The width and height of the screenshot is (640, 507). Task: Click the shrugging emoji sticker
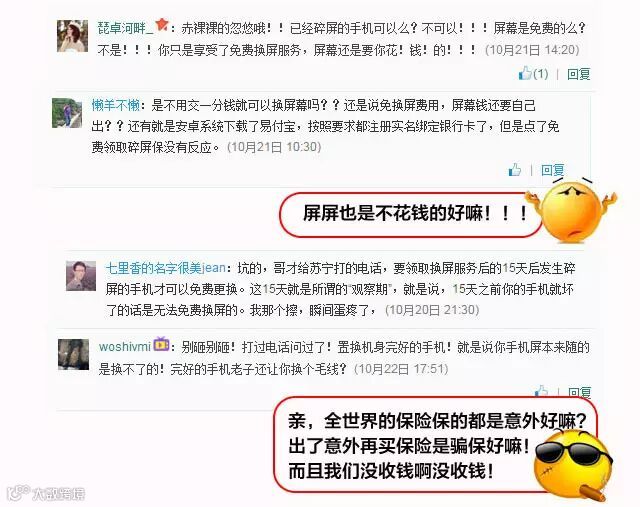571,209
